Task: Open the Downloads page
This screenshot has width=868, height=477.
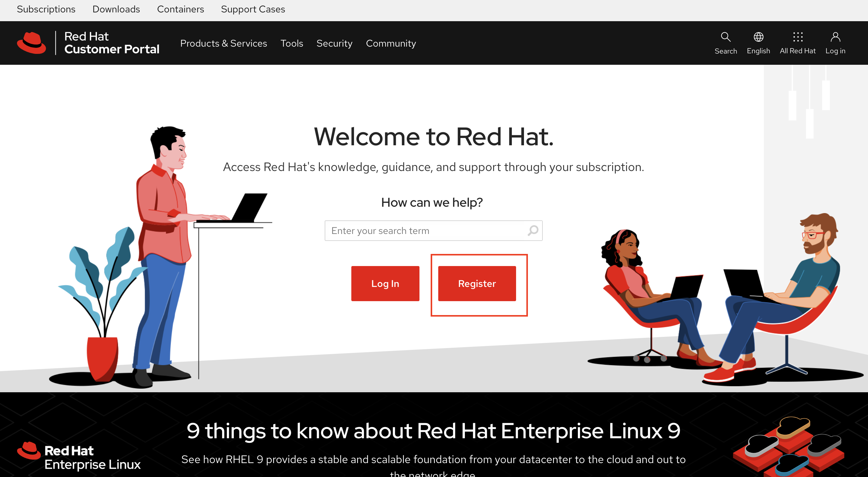Action: tap(116, 9)
